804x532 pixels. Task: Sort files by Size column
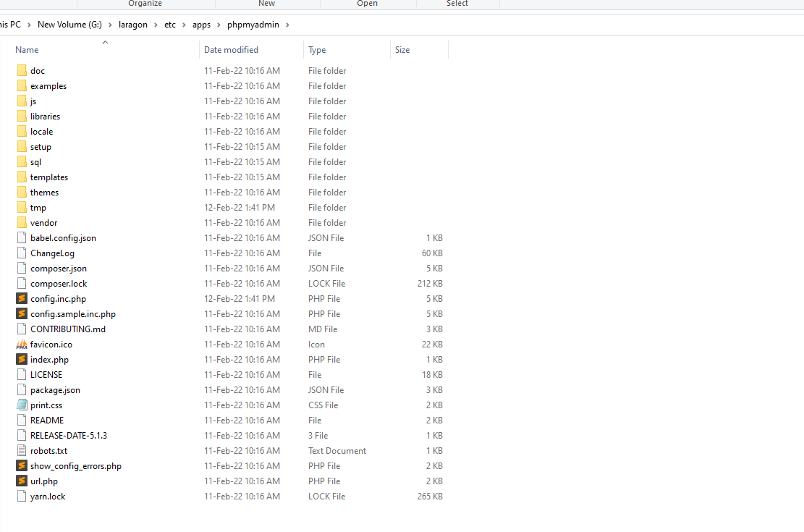click(402, 50)
